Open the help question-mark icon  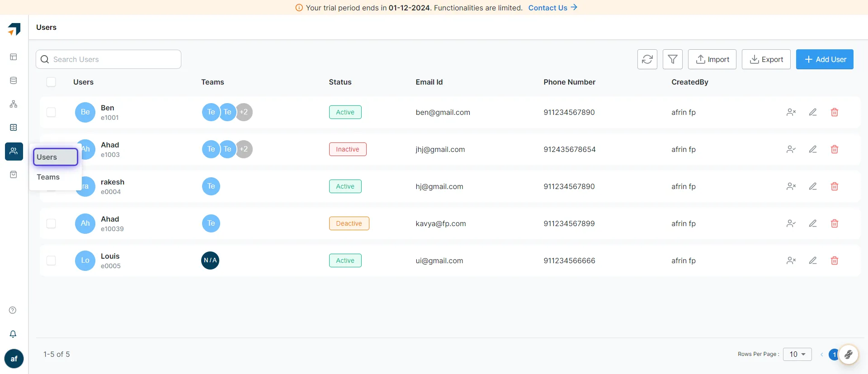coord(13,310)
